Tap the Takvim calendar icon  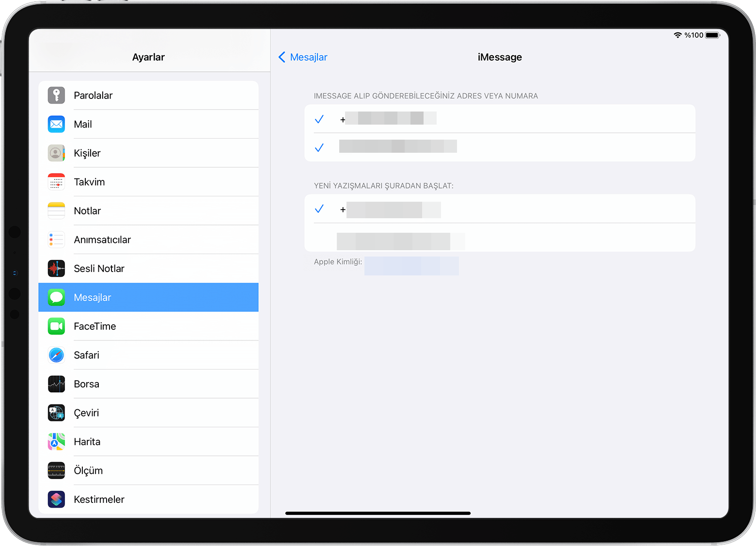(56, 182)
